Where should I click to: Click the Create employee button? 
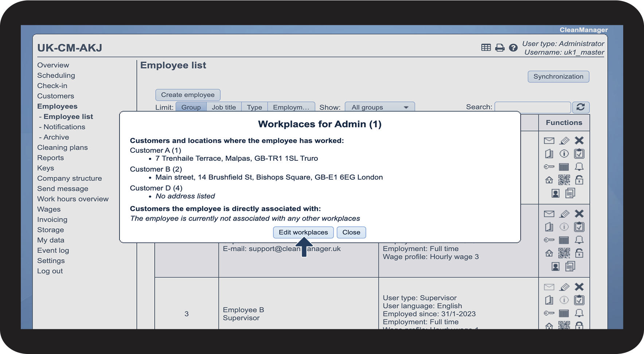188,95
